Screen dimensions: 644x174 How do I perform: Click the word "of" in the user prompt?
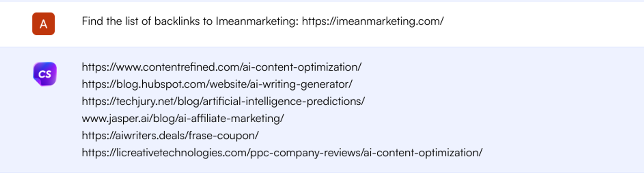[146, 21]
